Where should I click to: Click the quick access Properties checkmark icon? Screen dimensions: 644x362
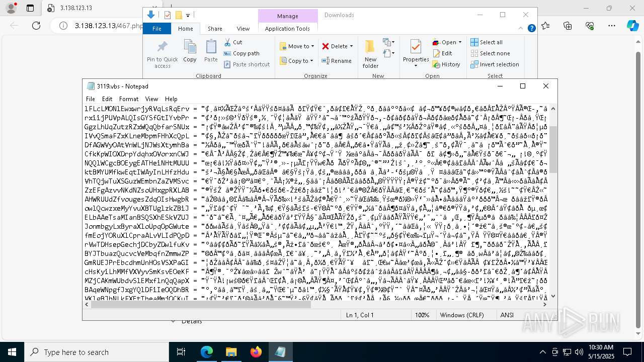pyautogui.click(x=168, y=15)
